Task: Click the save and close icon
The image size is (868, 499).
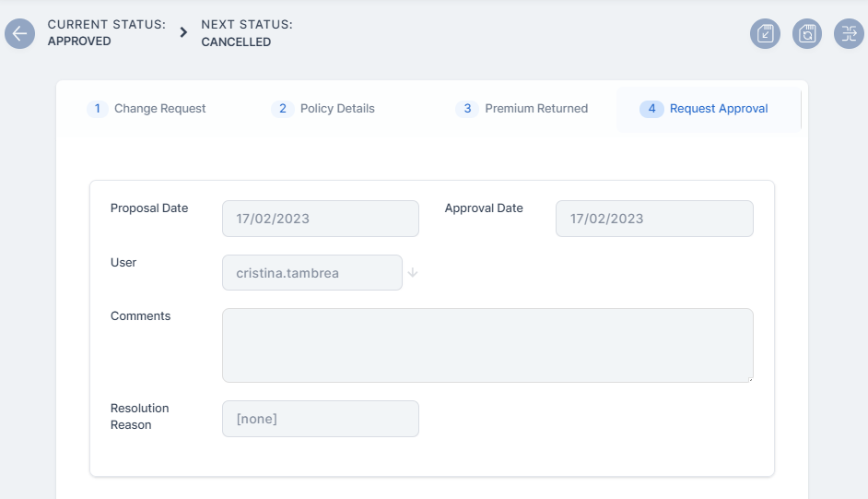Action: click(x=765, y=34)
